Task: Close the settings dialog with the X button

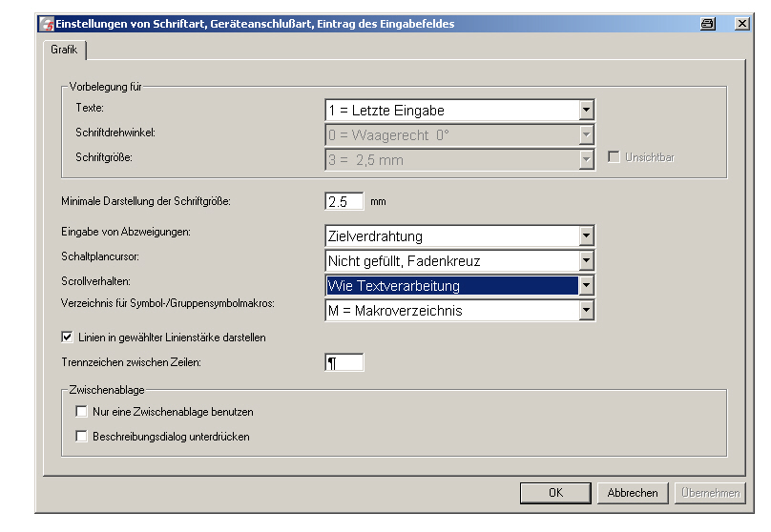Action: tap(742, 24)
